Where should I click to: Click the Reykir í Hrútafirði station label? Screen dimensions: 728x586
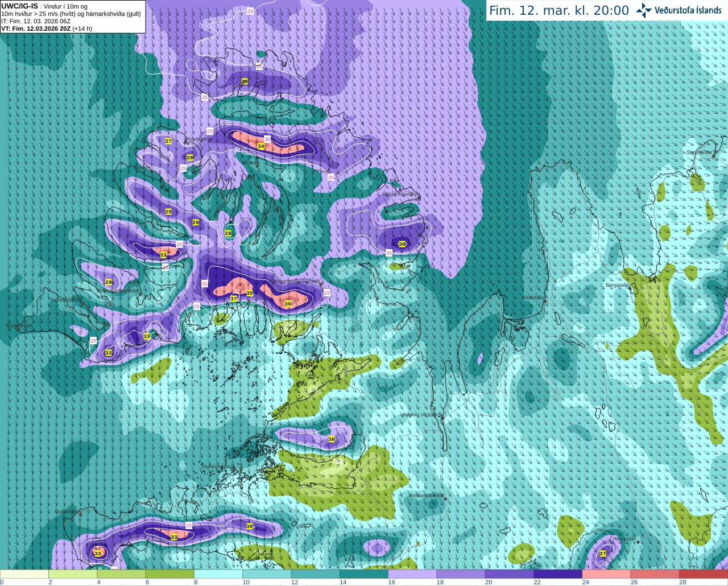(x=421, y=415)
